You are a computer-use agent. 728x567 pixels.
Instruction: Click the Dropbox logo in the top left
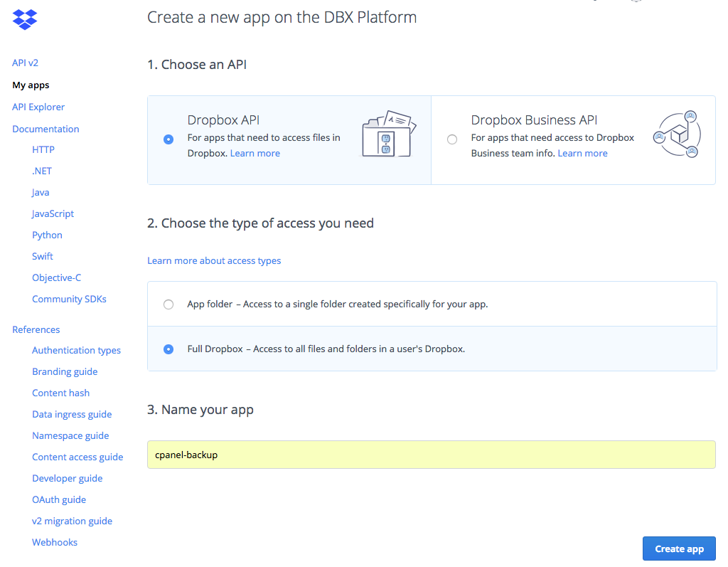24,19
